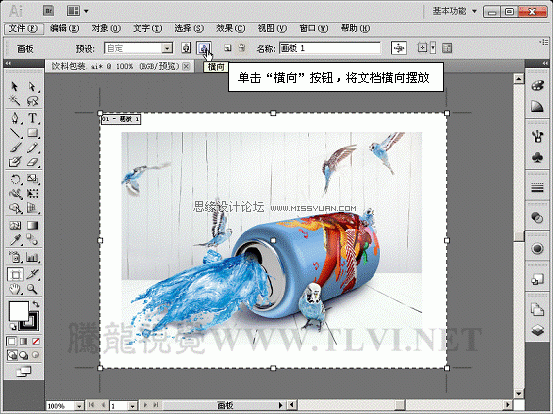Close the 饮料包装.ai document tab
This screenshot has width=553, height=414.
pos(187,66)
